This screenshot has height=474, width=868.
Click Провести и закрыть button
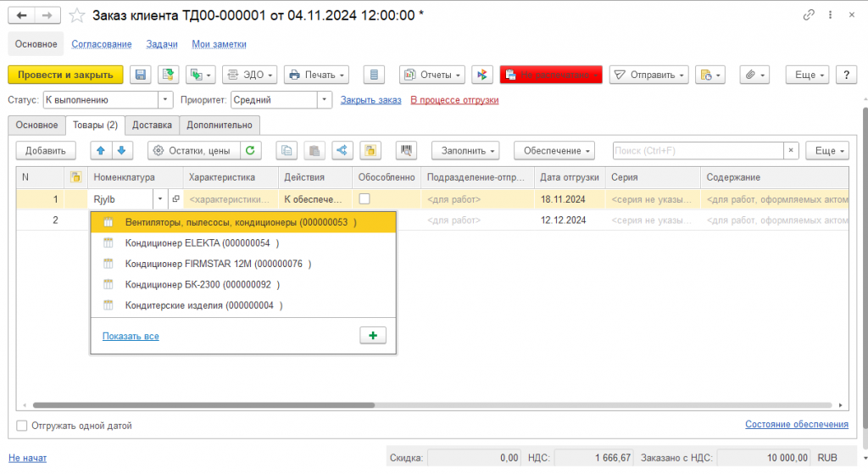coord(65,75)
